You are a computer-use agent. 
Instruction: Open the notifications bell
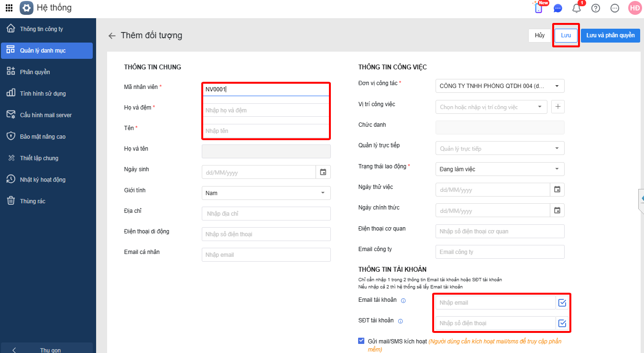[577, 8]
